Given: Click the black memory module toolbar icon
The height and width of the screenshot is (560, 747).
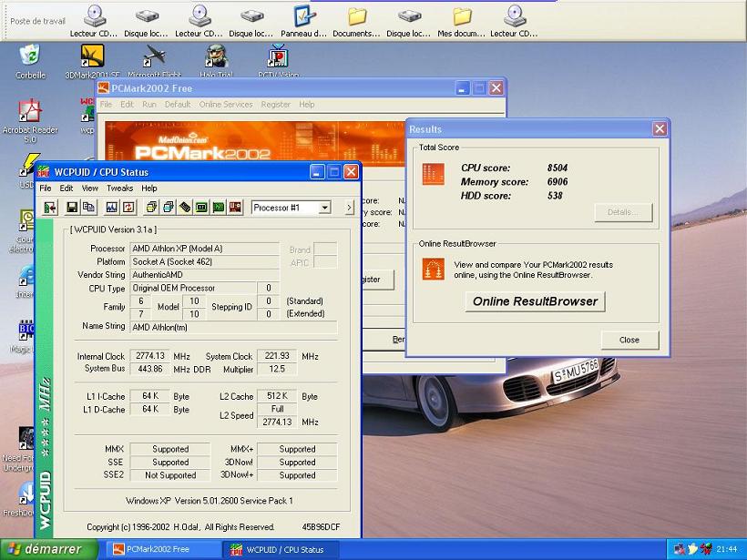Looking at the screenshot, I should pyautogui.click(x=185, y=208).
